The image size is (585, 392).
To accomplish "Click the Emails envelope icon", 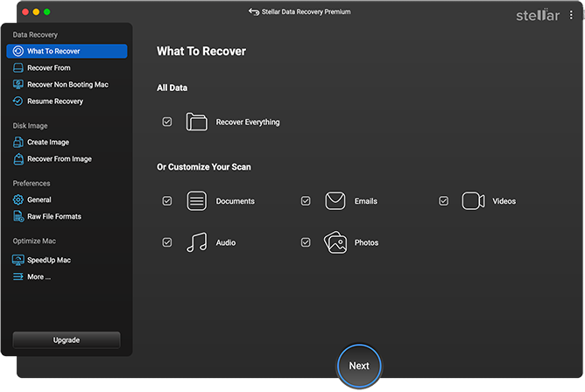I will point(335,201).
